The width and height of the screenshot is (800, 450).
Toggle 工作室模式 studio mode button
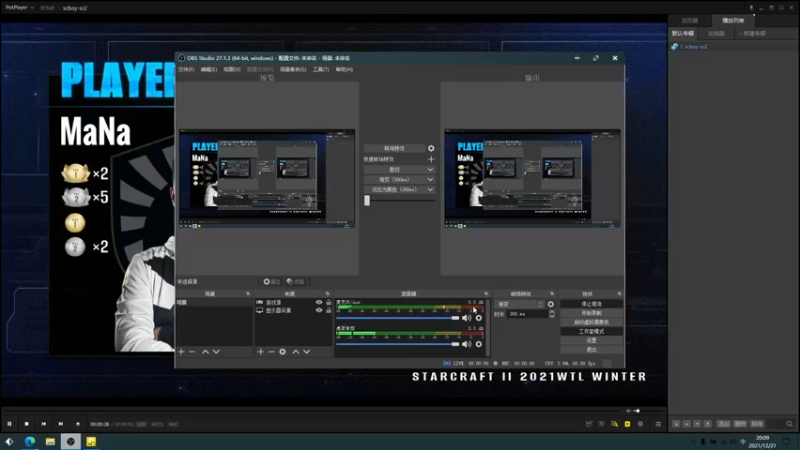point(591,331)
